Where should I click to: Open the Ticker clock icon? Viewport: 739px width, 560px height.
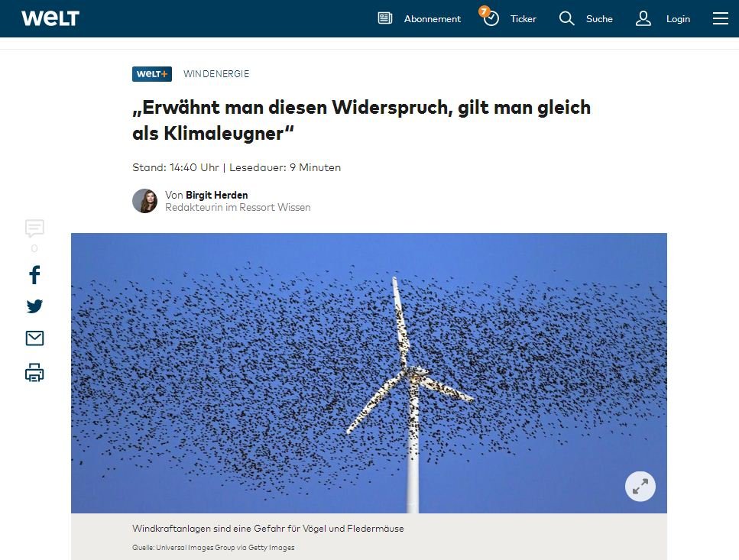(x=490, y=18)
